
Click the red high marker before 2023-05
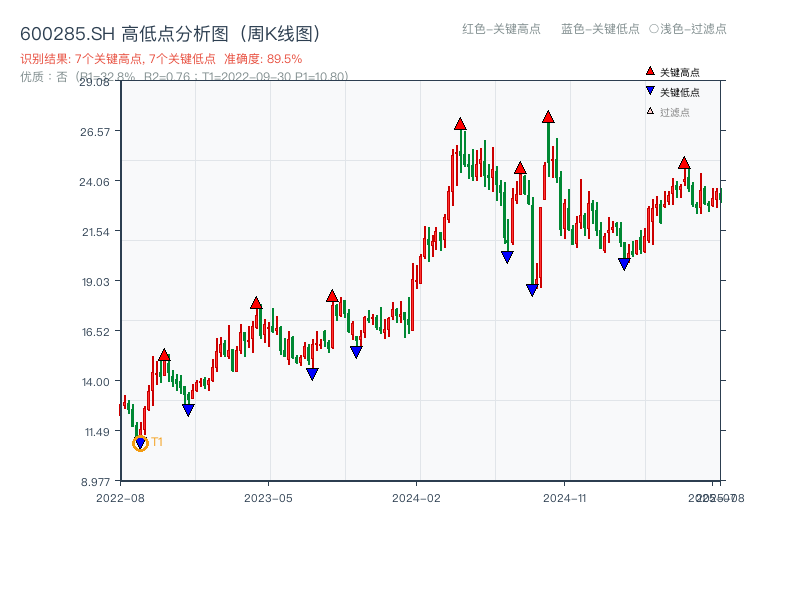[256, 303]
